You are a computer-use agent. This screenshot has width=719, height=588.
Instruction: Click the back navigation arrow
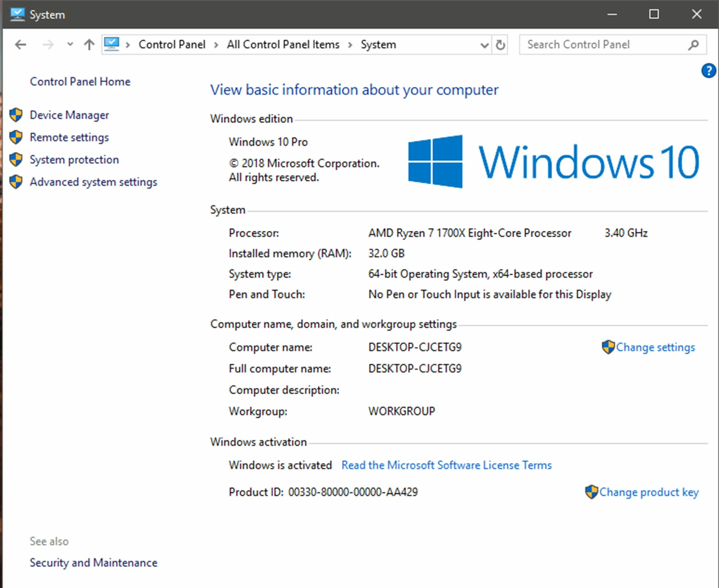(21, 44)
